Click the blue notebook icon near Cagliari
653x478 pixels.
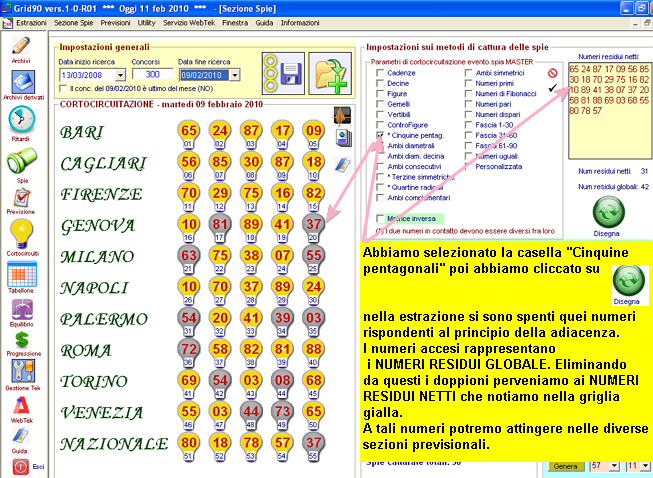pyautogui.click(x=343, y=165)
